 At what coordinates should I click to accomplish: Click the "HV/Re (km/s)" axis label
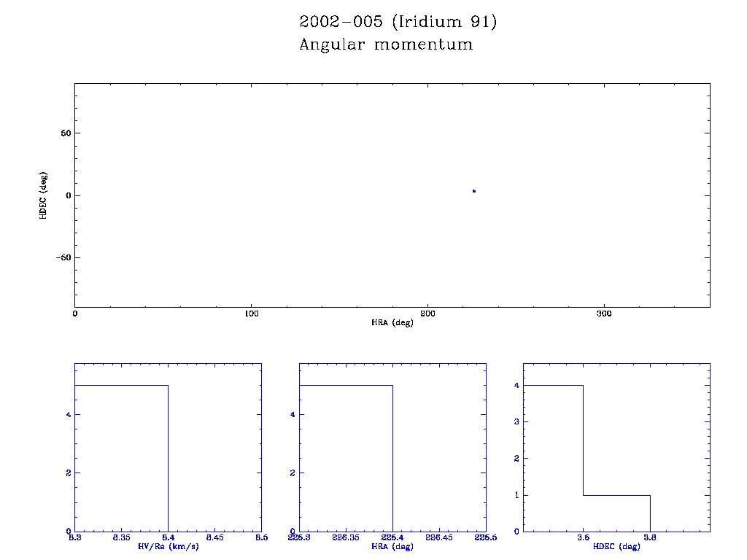168,546
